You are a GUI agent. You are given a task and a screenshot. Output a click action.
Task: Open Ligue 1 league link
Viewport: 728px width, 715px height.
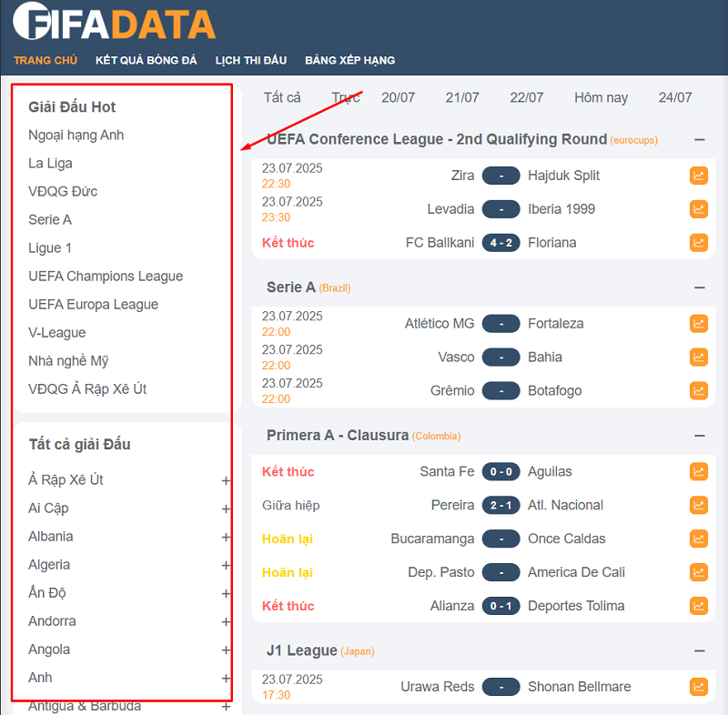50,247
